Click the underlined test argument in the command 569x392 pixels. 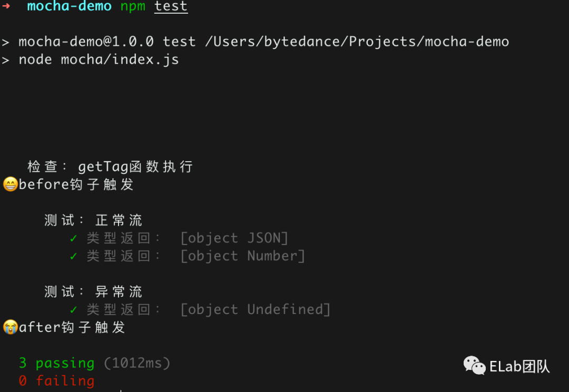click(171, 7)
